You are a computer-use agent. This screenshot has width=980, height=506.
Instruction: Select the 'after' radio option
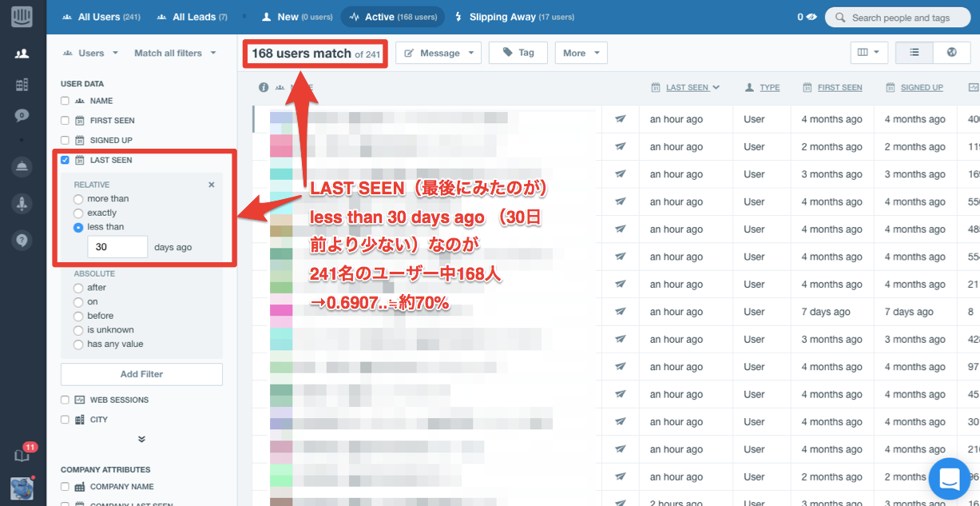78,288
